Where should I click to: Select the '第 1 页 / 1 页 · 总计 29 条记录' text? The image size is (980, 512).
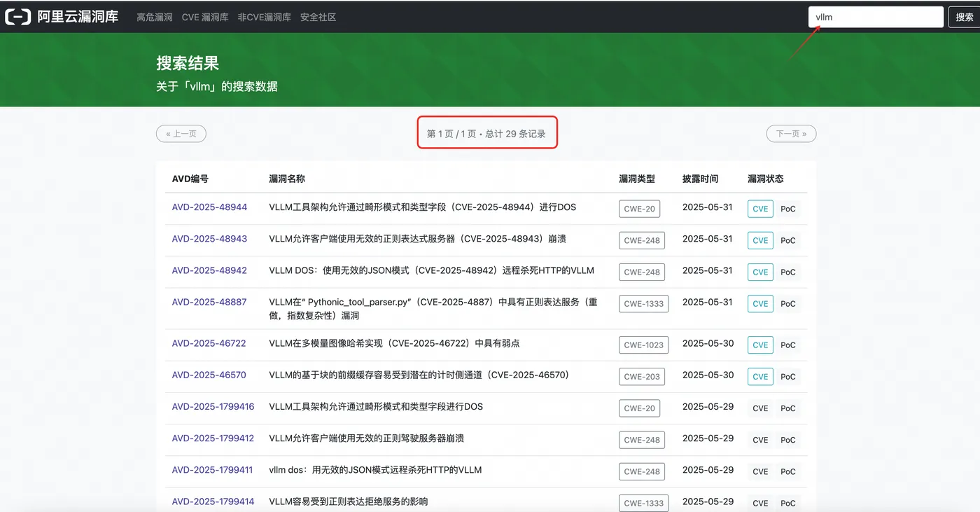click(x=486, y=133)
